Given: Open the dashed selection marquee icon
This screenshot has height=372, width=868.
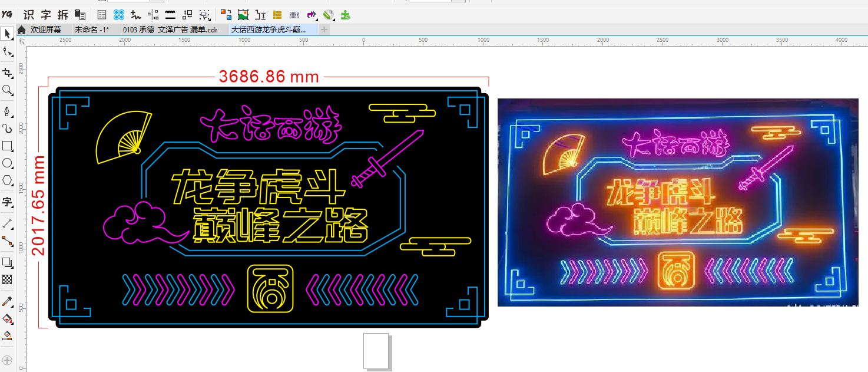Looking at the screenshot, I should [x=205, y=15].
